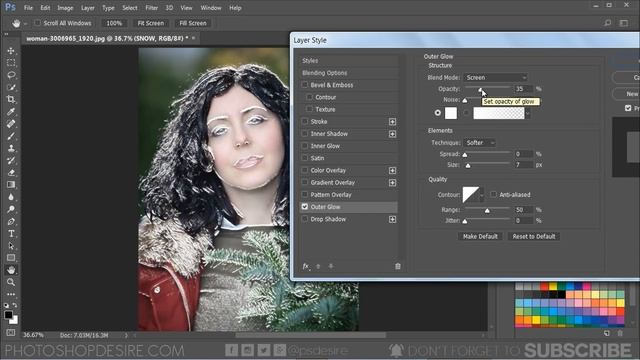This screenshot has height=360, width=640.
Task: Click the Range slider handle
Action: (487, 211)
